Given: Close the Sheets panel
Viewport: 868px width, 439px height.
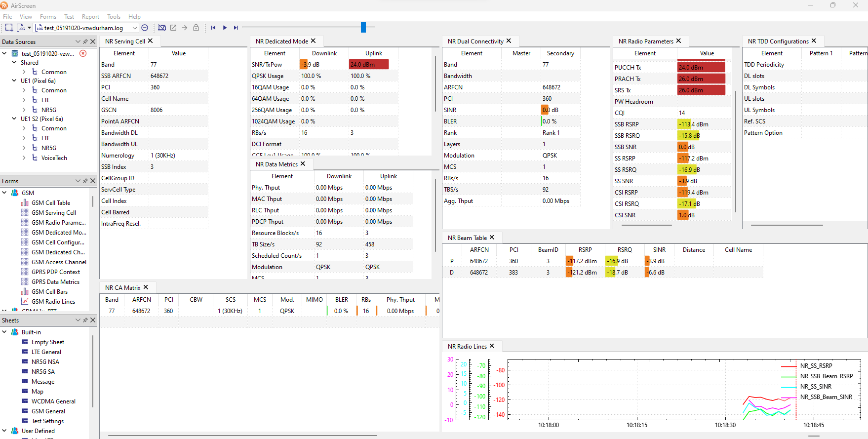Looking at the screenshot, I should pyautogui.click(x=93, y=320).
